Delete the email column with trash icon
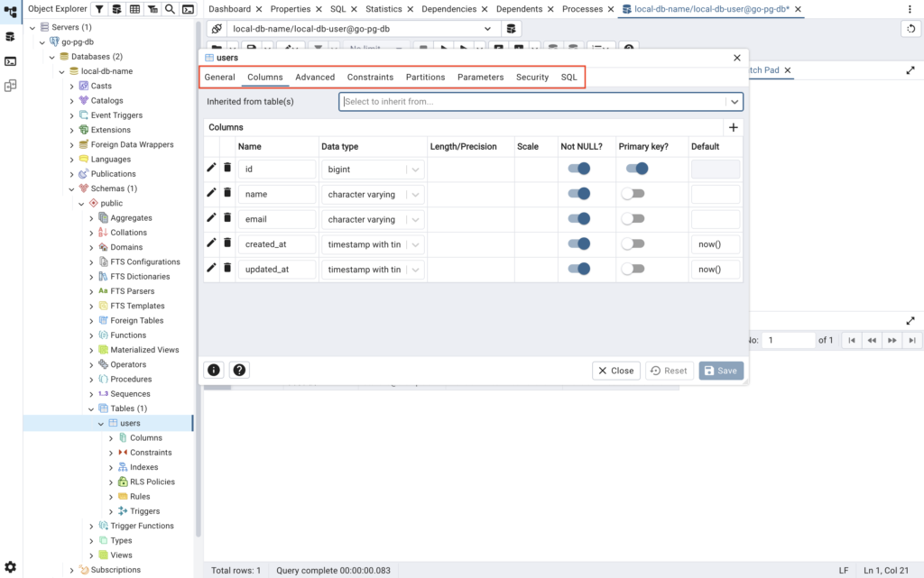The image size is (924, 578). 227,218
